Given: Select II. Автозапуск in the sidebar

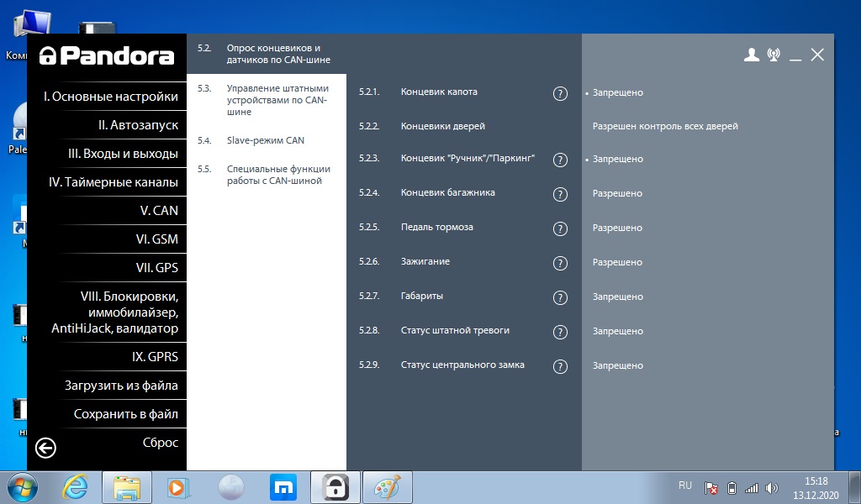Looking at the screenshot, I should pos(138,125).
